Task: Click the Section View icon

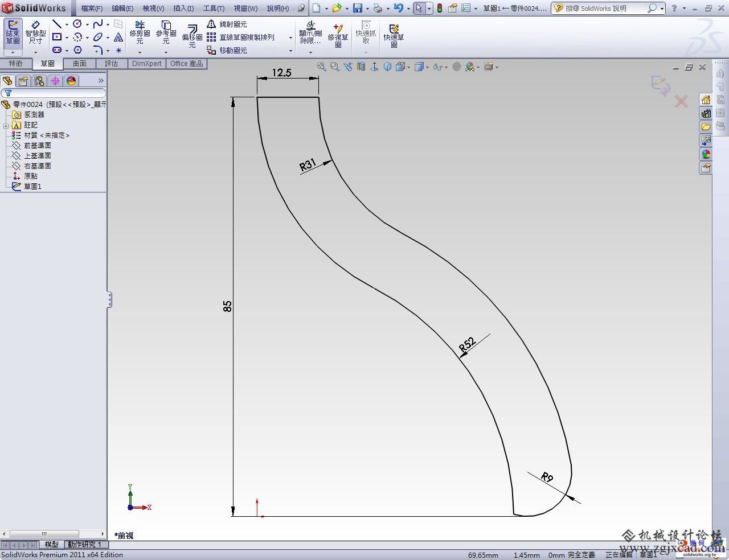Action: 361,67
